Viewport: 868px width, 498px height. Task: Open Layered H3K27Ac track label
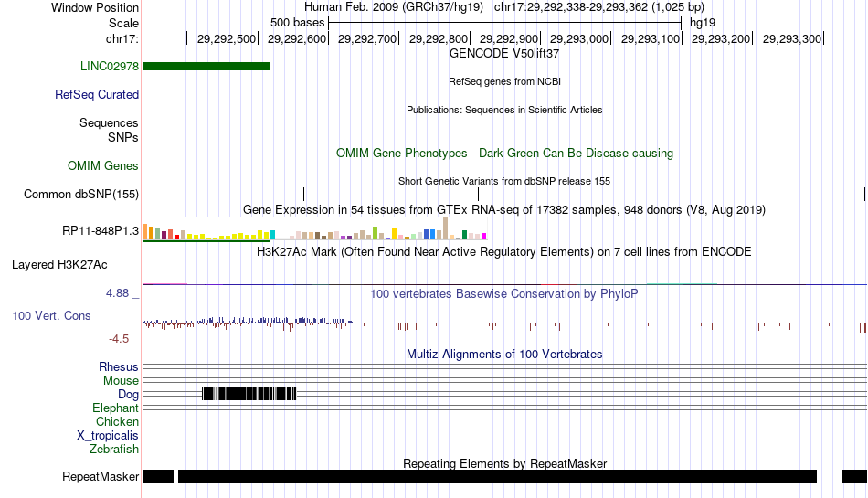(59, 265)
